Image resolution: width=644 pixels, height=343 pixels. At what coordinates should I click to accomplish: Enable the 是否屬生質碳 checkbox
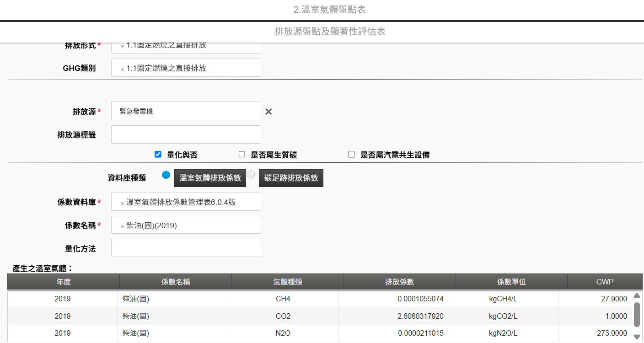(x=242, y=155)
